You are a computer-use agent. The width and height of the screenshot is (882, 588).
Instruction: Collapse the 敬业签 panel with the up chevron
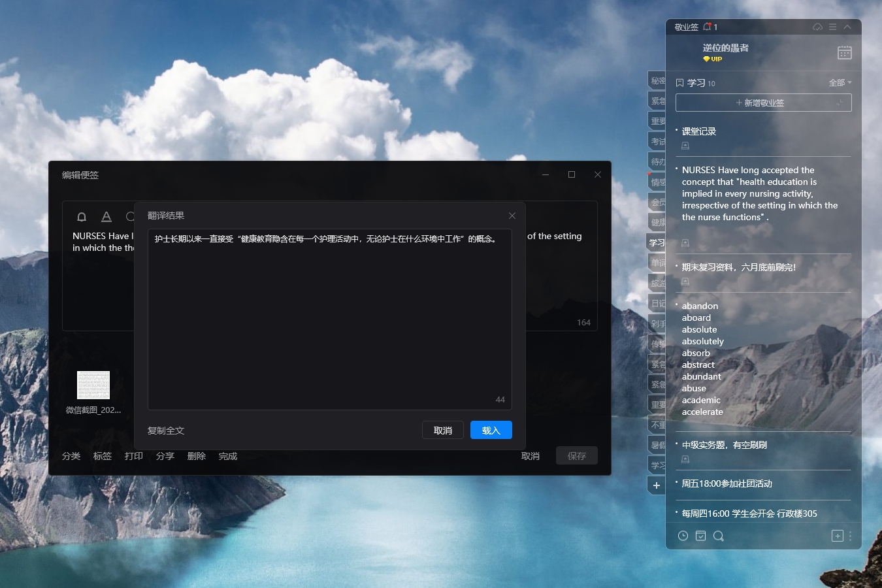[847, 27]
